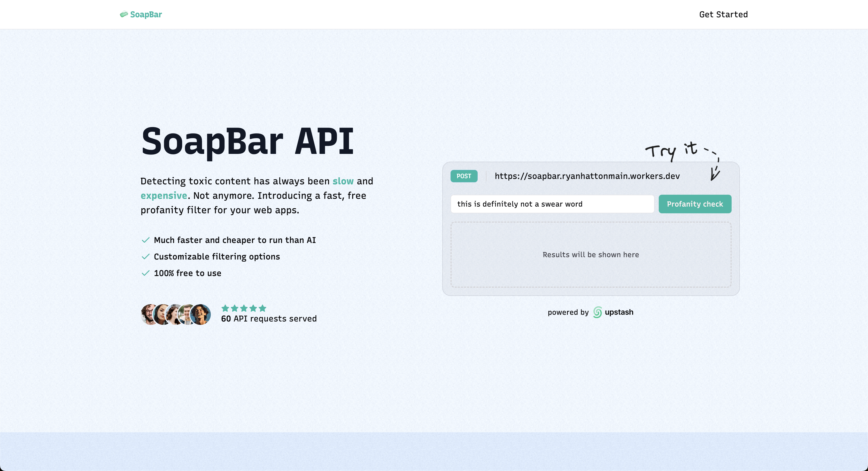Click the POST method badge
The height and width of the screenshot is (471, 868).
coord(464,176)
